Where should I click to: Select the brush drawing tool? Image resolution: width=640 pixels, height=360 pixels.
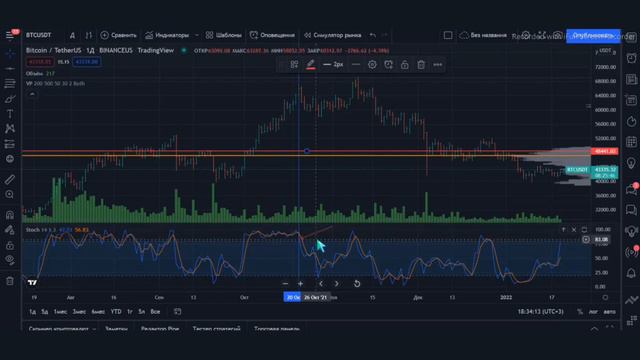pyautogui.click(x=10, y=99)
